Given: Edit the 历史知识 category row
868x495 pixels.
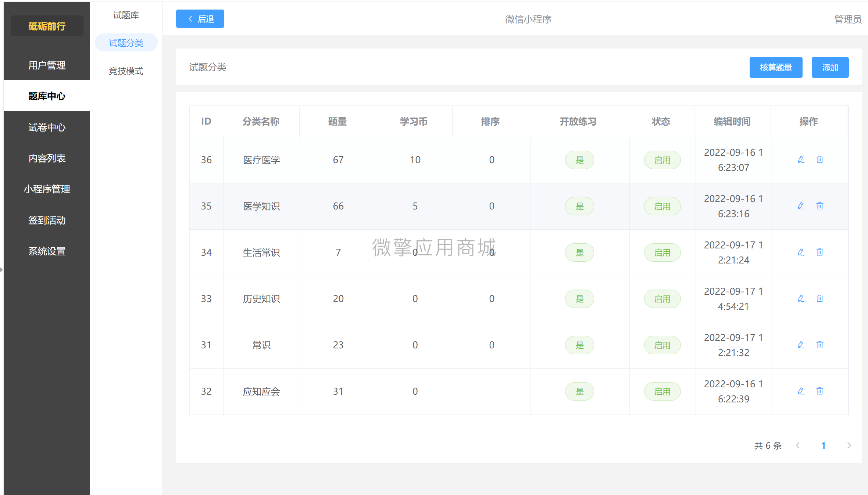Looking at the screenshot, I should (801, 298).
